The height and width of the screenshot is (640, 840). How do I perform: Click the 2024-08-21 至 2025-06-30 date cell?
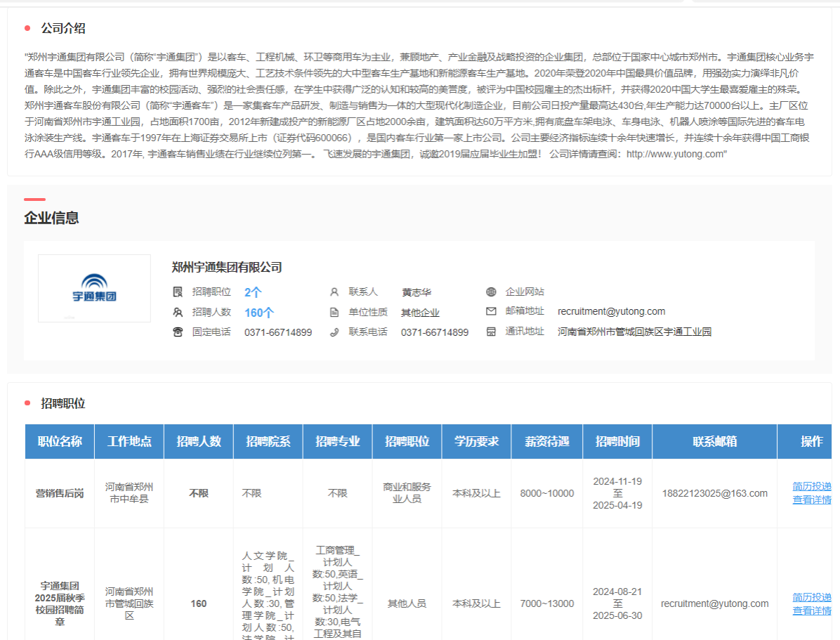point(617,603)
